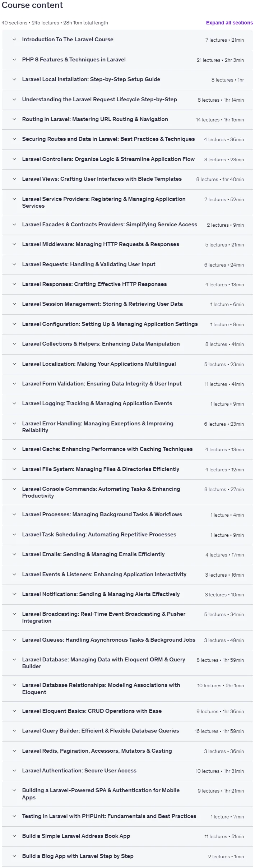
Task: Expand the Laravel Middleware section
Action: click(127, 245)
